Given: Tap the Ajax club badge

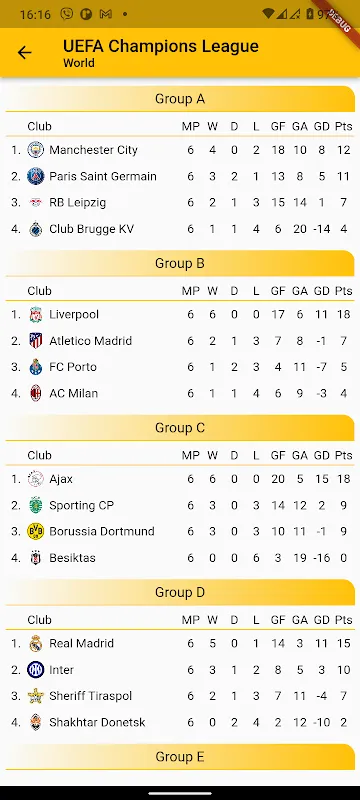Looking at the screenshot, I should tap(36, 479).
